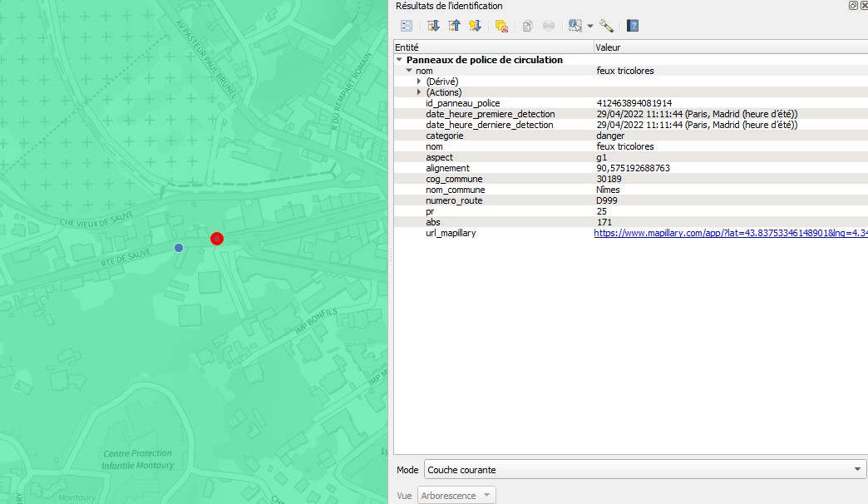The image size is (868, 504).
Task: Expand the (Dérivé) node
Action: pos(419,82)
